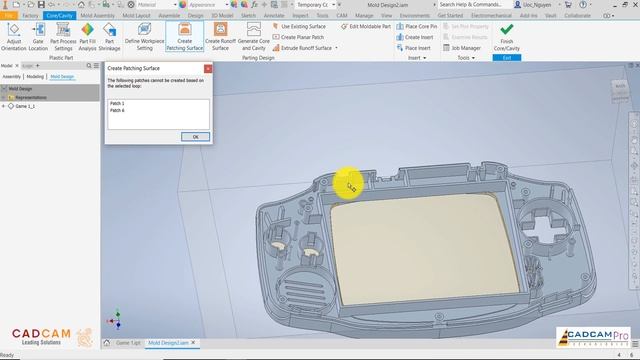Open Define Workpiece Setting

(144, 37)
